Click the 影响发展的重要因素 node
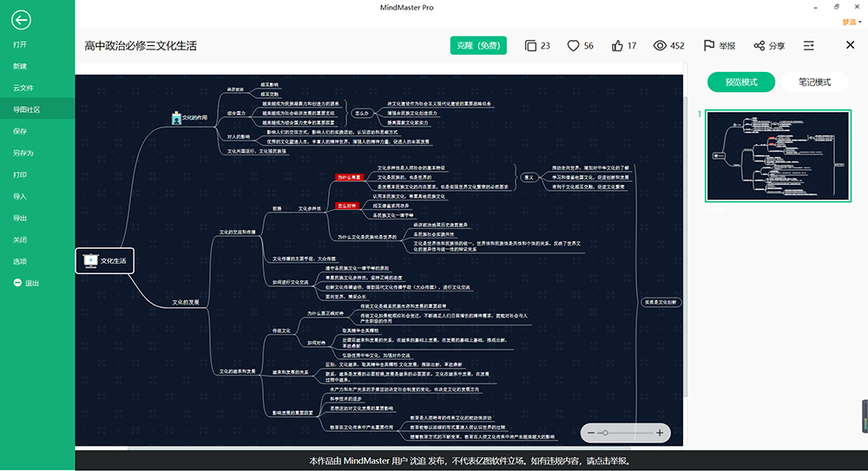This screenshot has width=868, height=471. (293, 413)
